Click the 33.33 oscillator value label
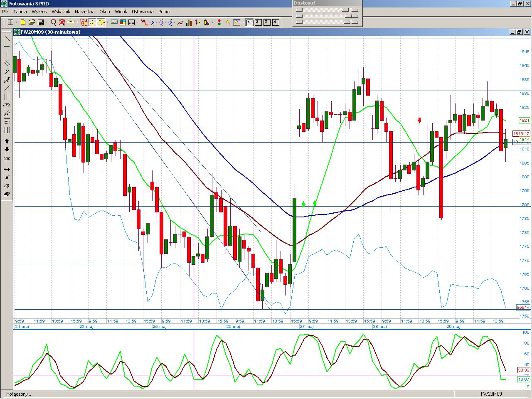 tap(524, 370)
